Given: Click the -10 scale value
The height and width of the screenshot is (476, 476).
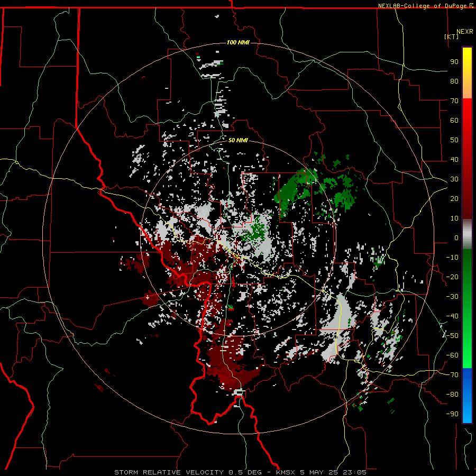Looking at the screenshot, I should click(452, 258).
